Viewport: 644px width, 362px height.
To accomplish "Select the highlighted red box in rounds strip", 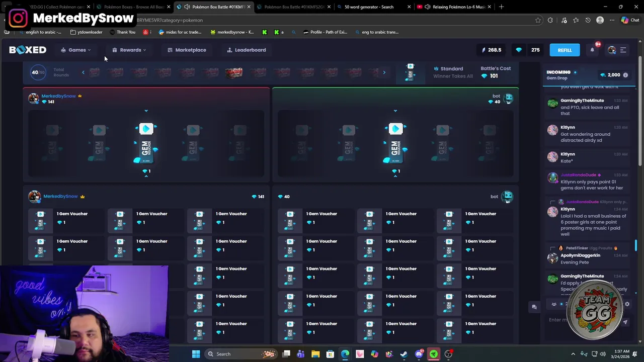I will tap(233, 72).
